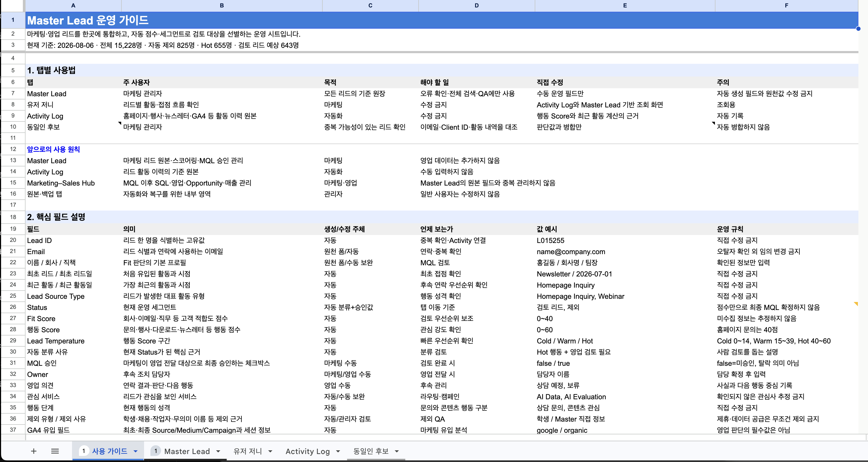This screenshot has height=462, width=868.
Task: Open the 유저 저니 tab dropdown arrow
Action: 270,451
